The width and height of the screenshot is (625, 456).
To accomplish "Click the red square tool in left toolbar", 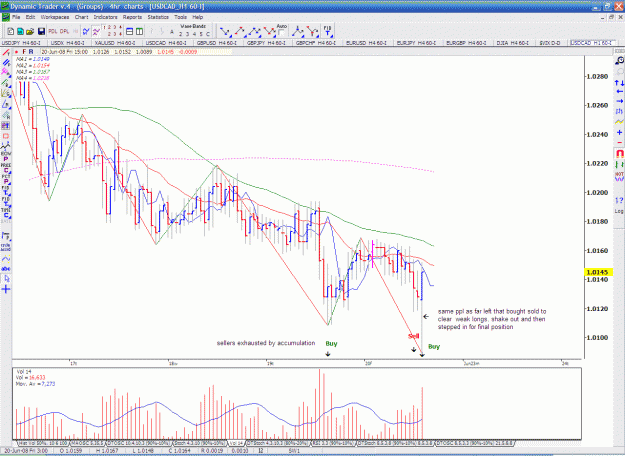I will click(x=6, y=136).
